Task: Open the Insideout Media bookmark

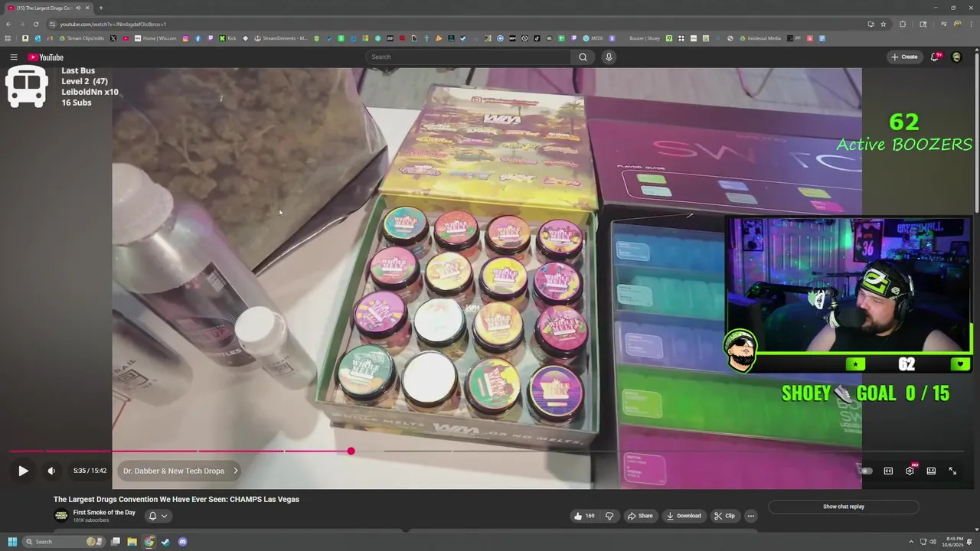Action: (759, 38)
